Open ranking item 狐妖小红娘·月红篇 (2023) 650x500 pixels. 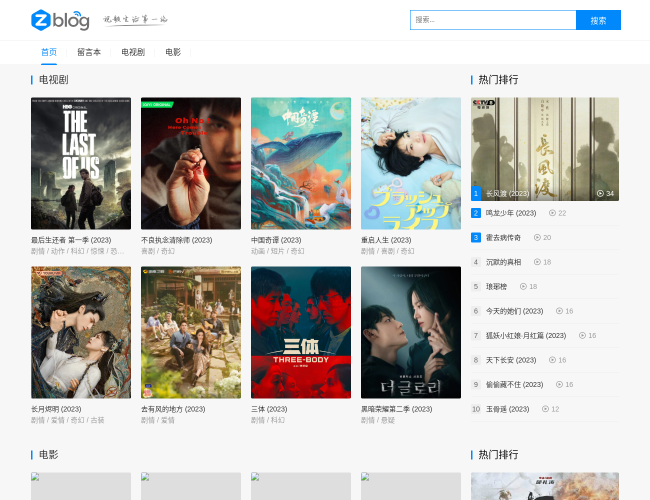click(x=526, y=335)
